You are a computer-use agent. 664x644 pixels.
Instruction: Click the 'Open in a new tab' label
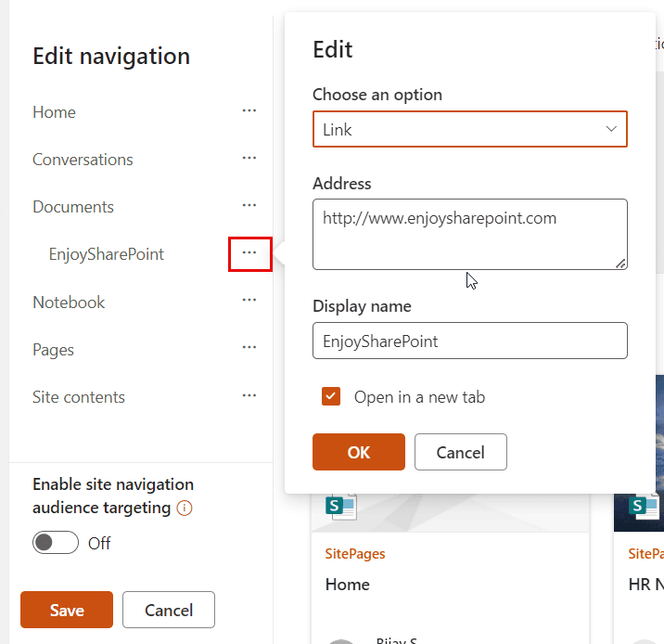coord(419,397)
